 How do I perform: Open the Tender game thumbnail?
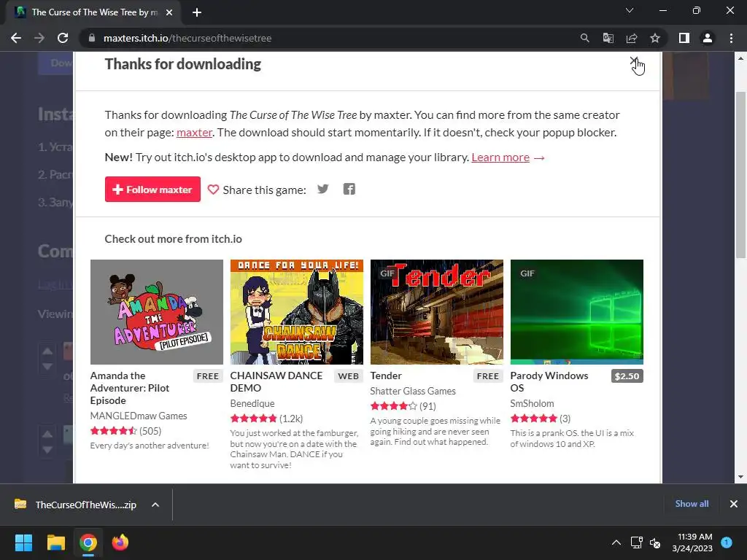[437, 312]
